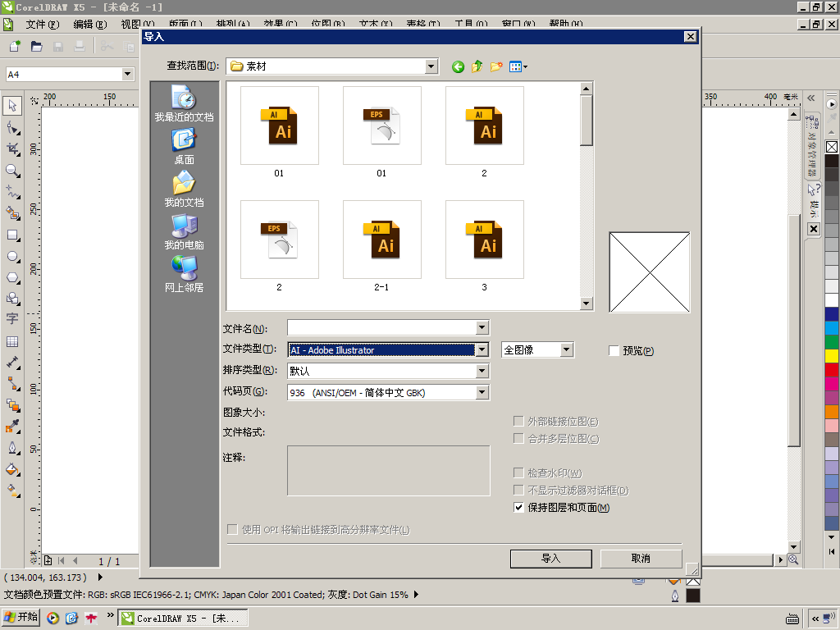Toggle 检查水印 checkbox
The height and width of the screenshot is (630, 840).
click(x=518, y=472)
